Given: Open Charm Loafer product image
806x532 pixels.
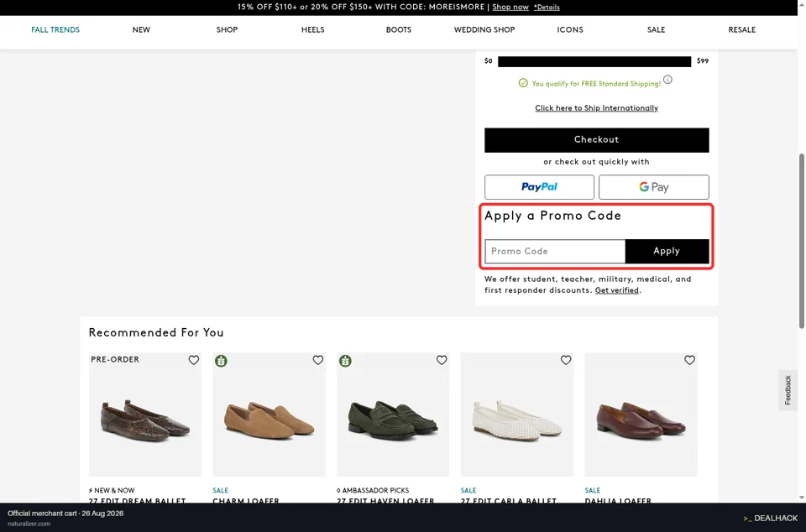Looking at the screenshot, I should pos(270,415).
